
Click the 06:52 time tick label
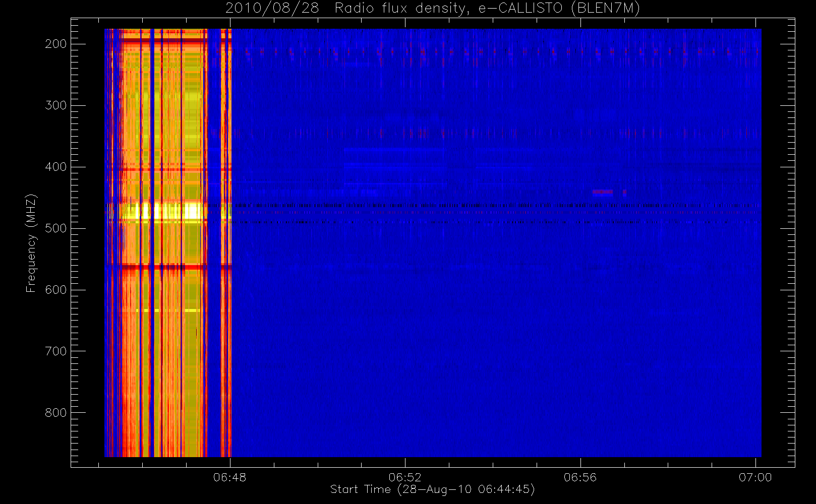coord(405,477)
